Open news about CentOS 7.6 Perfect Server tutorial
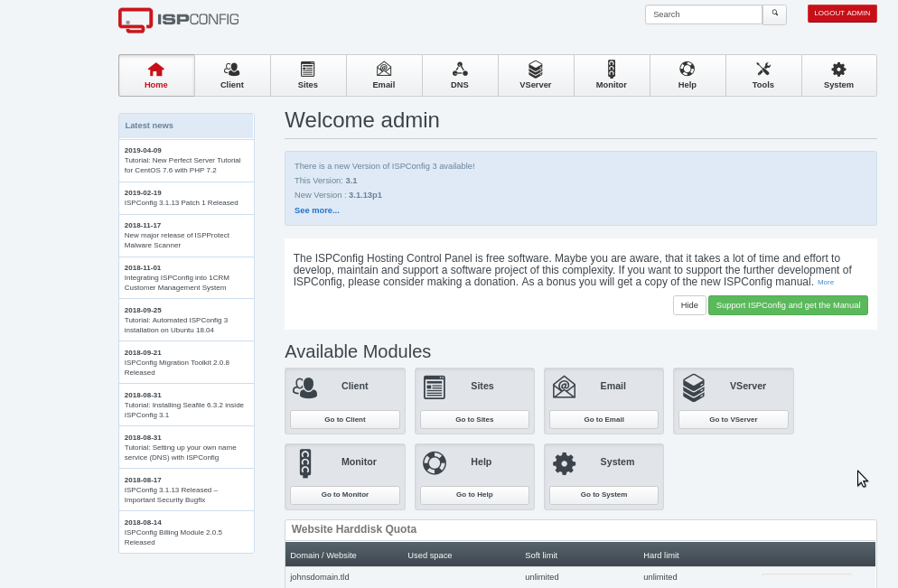 coord(186,161)
